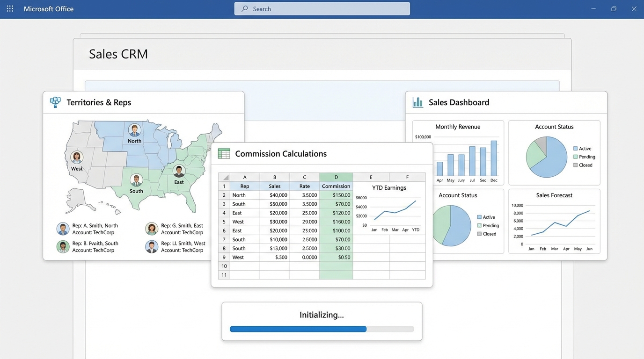Viewport: 644px width, 359px height.
Task: Focus the Search box in the title bar
Action: 322,9
